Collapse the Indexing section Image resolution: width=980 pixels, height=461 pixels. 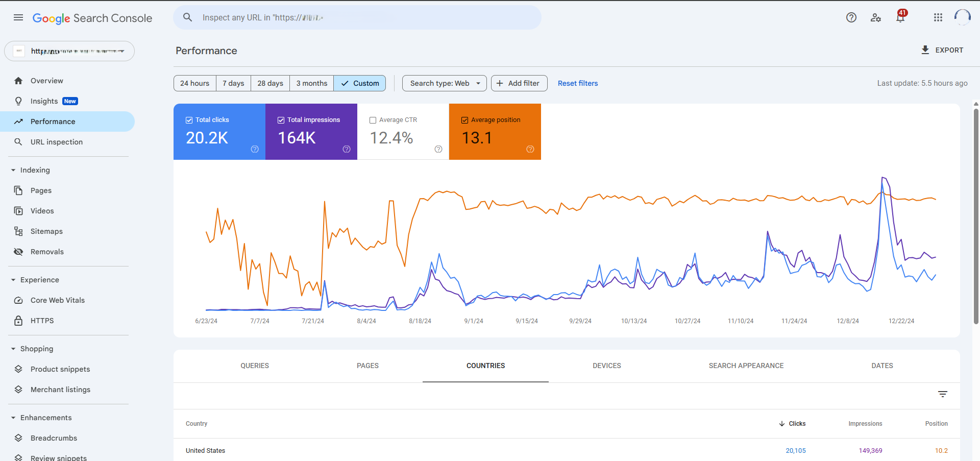pos(13,170)
